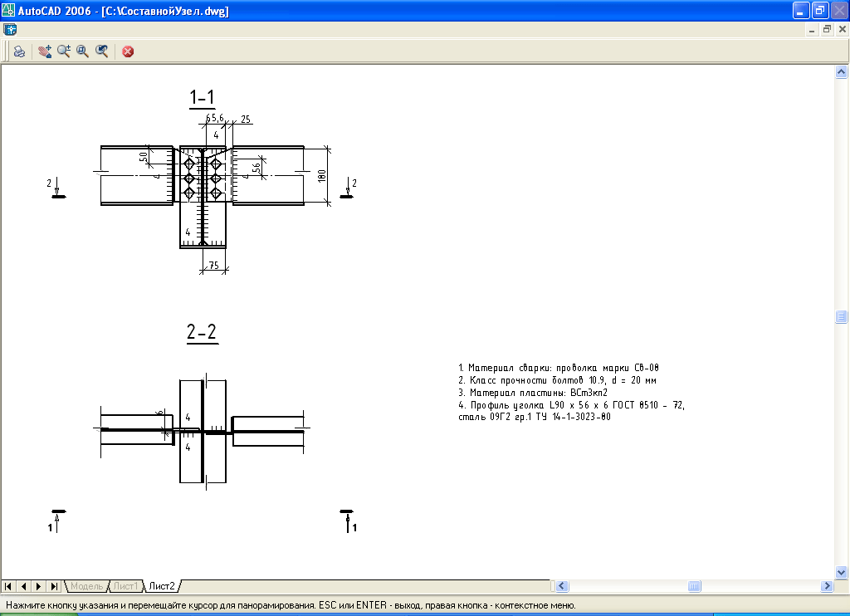Activate the realtime Zoom magnifier
Screen dimensions: 850x616
pos(63,51)
